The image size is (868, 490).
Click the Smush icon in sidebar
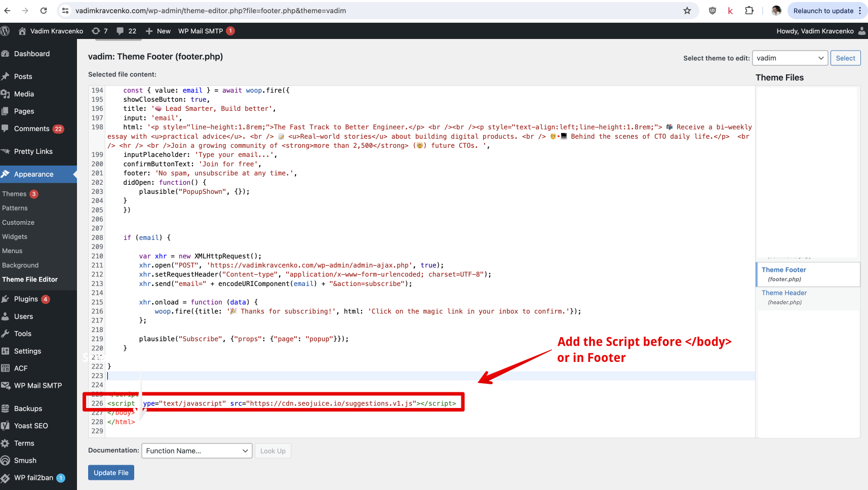(x=6, y=460)
